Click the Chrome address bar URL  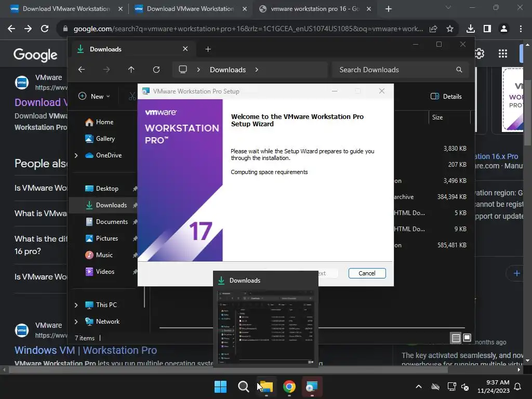tap(248, 29)
